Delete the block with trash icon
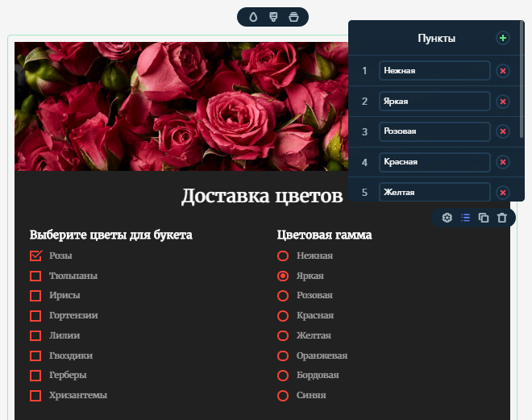Screen dimensions: 532x420 (x=502, y=218)
